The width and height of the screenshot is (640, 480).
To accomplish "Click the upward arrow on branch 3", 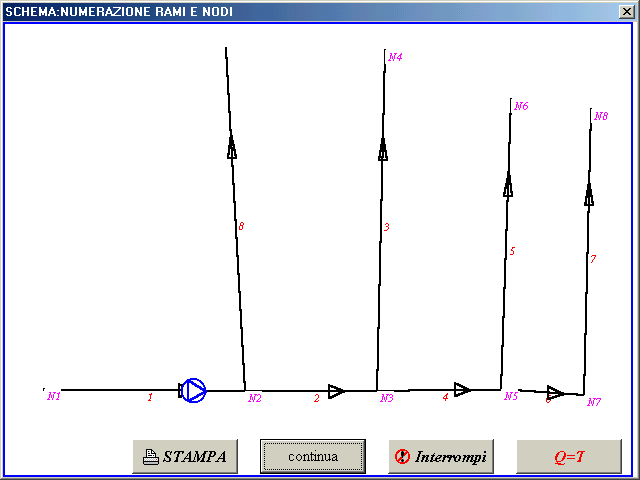I will tap(382, 149).
